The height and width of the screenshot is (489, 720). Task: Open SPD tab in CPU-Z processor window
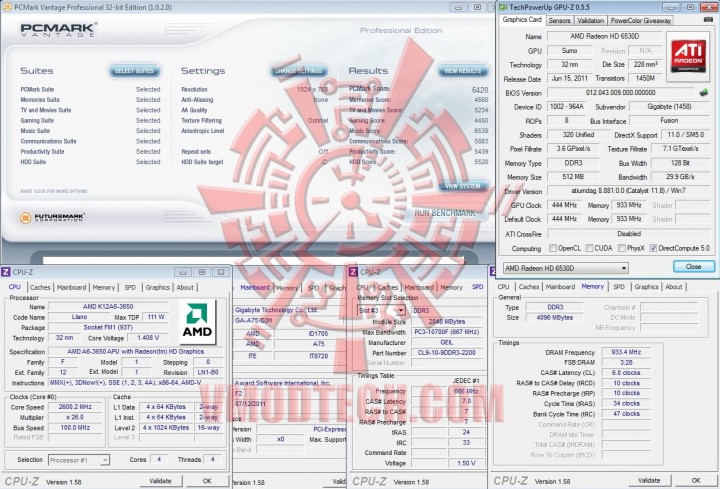pyautogui.click(x=130, y=287)
